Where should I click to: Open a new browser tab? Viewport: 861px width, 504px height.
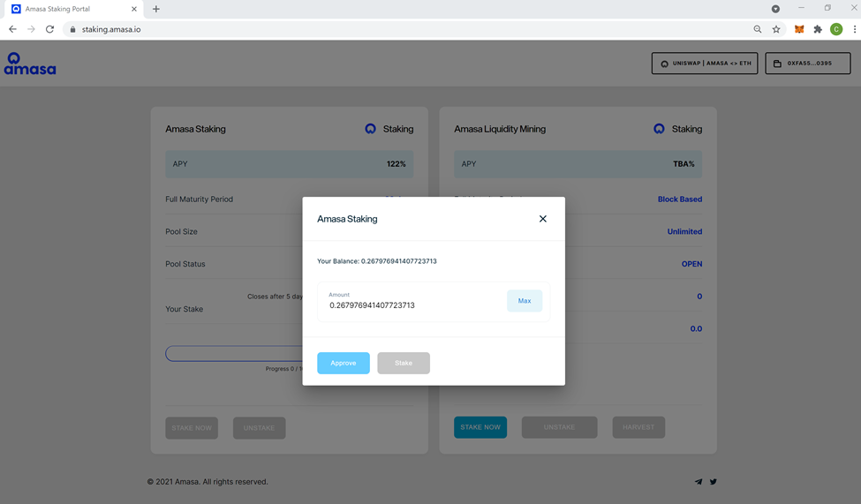pos(156,9)
